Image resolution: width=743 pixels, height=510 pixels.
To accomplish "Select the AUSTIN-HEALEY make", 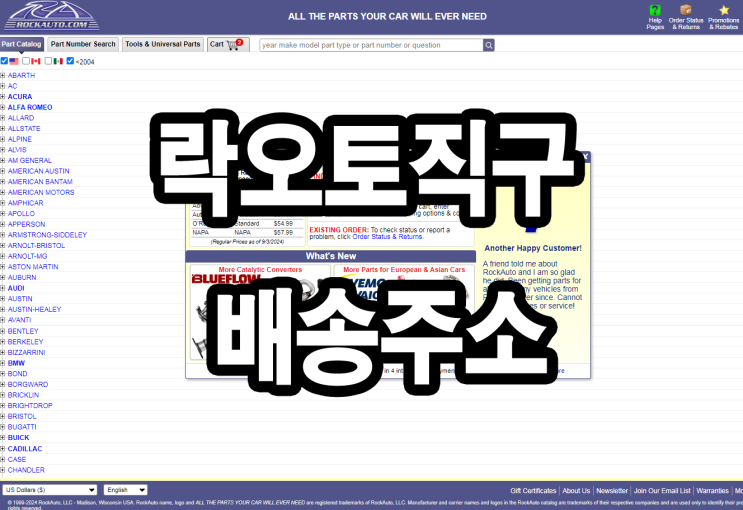I will (x=34, y=309).
